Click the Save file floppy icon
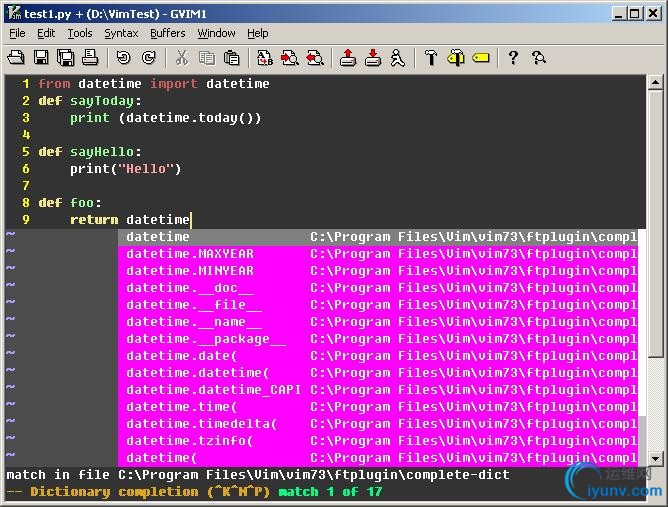 coord(41,58)
